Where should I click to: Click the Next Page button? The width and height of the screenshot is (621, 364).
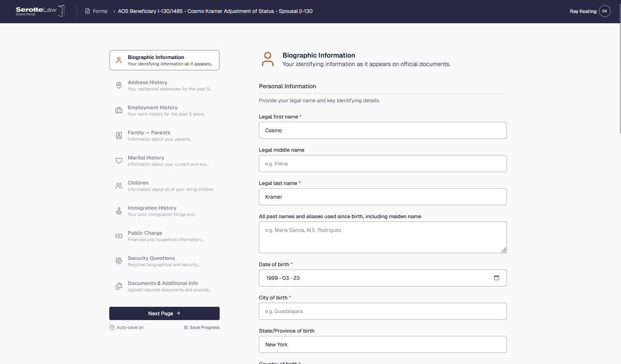[164, 313]
